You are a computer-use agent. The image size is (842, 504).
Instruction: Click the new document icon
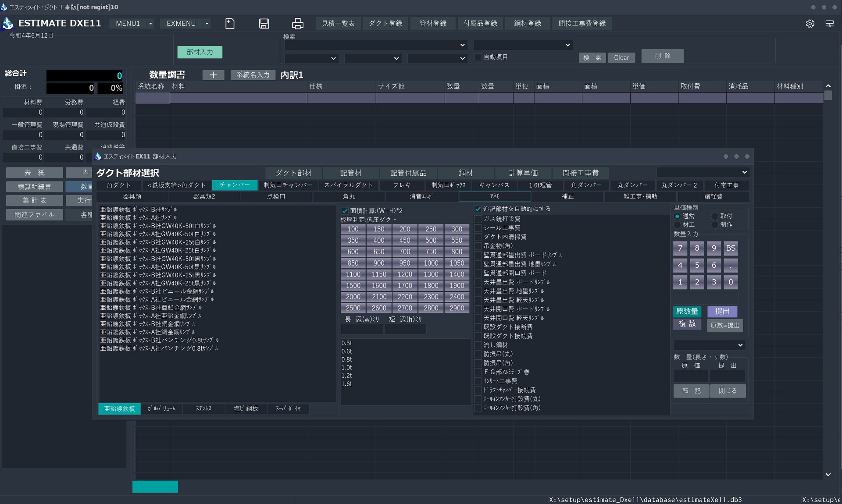coord(230,23)
